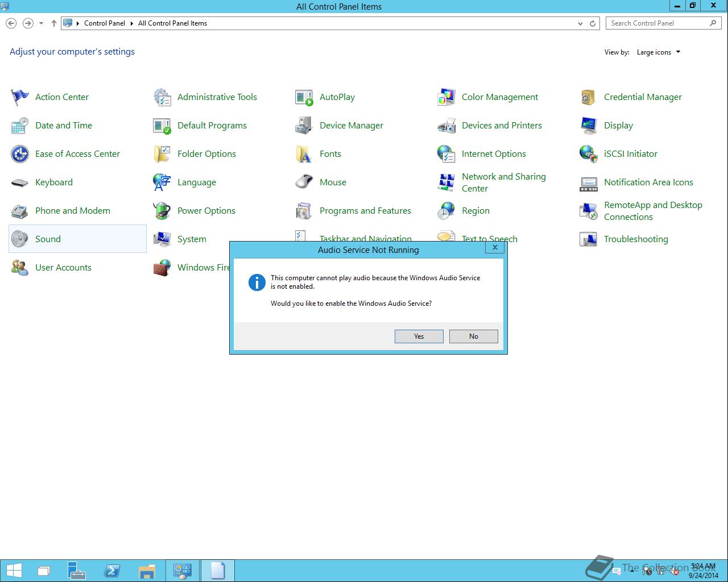
Task: Open the Region globe icon
Action: 446,211
